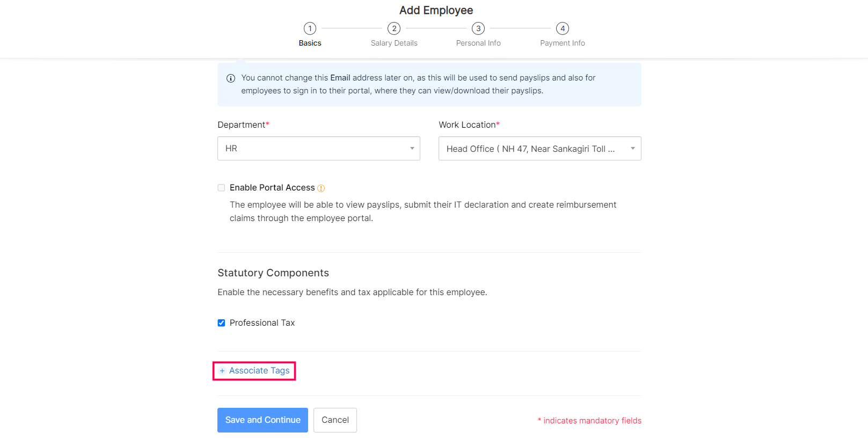Click the step 4 numbered circle

(563, 28)
